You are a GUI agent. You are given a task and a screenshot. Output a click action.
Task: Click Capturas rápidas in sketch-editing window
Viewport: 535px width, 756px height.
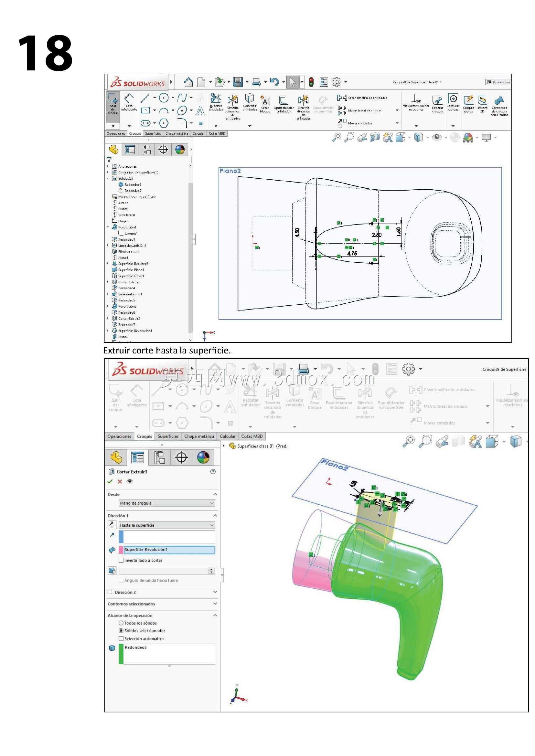(453, 103)
